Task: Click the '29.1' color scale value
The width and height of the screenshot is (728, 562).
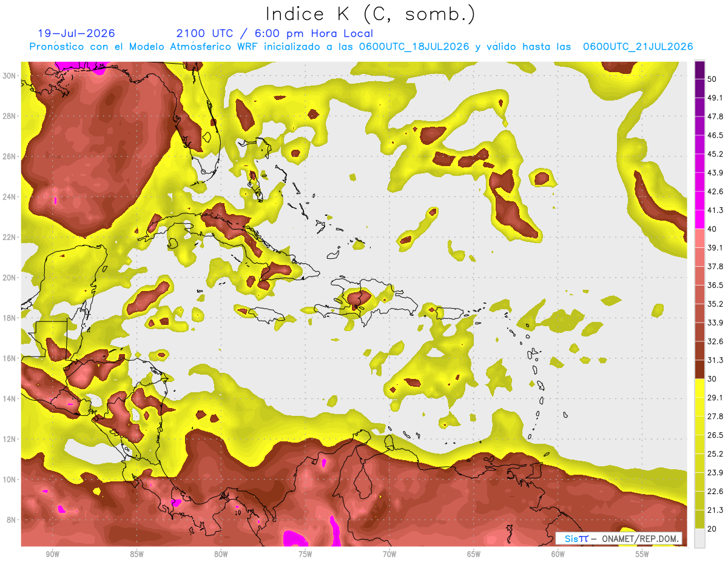Action: (715, 398)
